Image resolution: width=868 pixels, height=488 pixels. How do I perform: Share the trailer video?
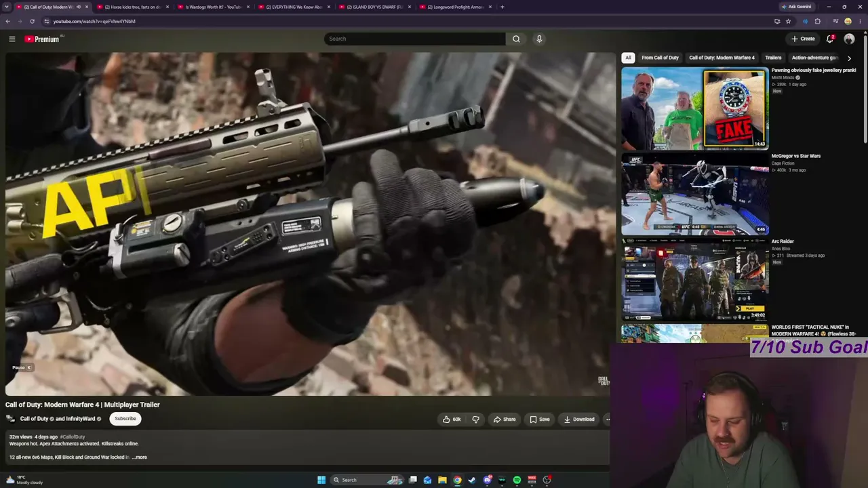pos(505,420)
